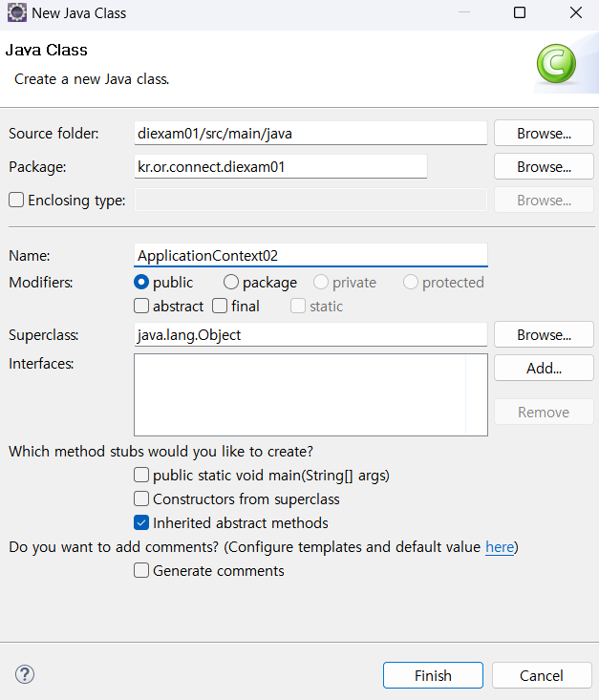
Task: Click the green Java class icon
Action: click(556, 65)
